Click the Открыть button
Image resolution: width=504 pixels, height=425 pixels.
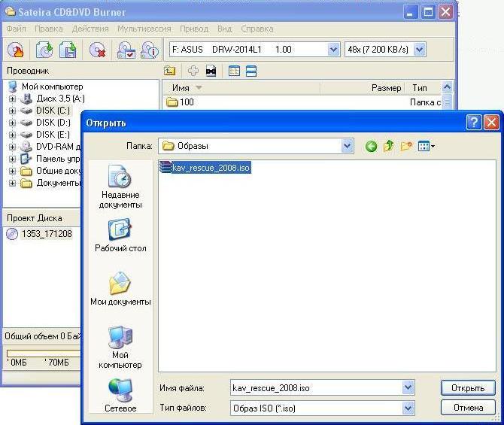(468, 388)
